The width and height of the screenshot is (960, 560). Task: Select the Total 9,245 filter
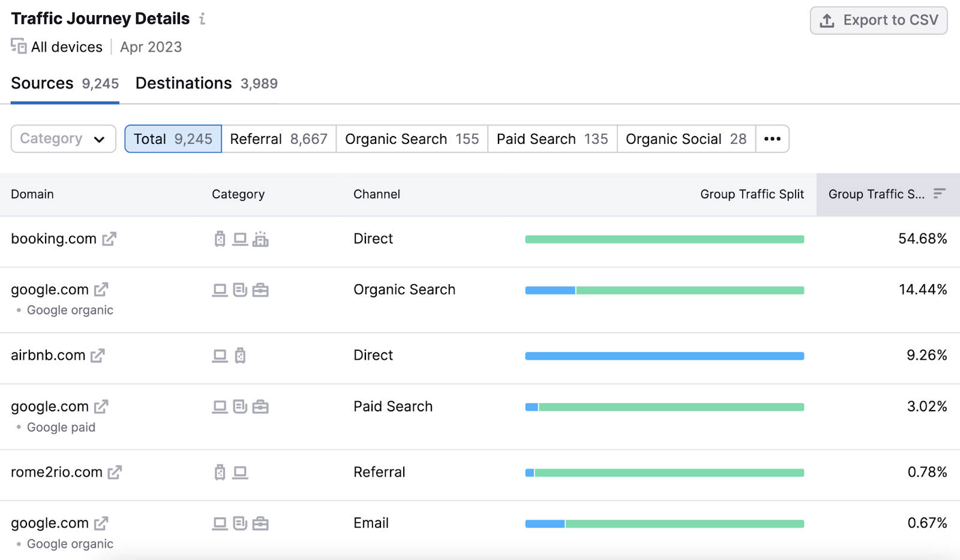pos(173,139)
